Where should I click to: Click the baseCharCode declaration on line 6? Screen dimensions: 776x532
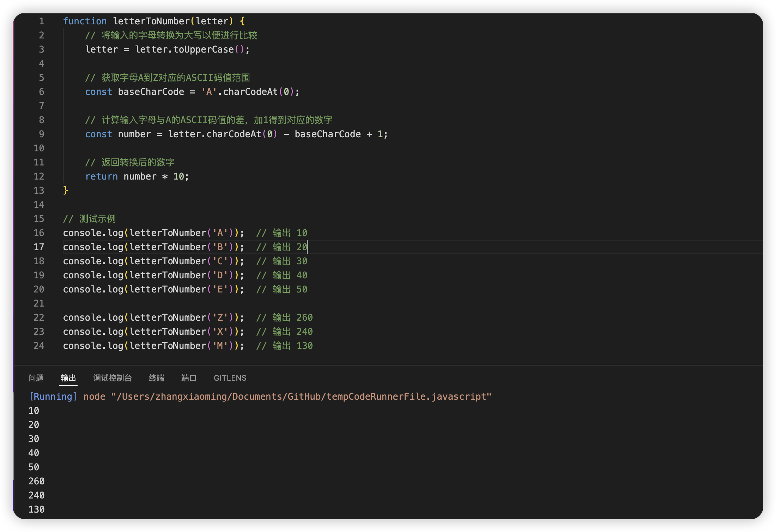click(151, 92)
